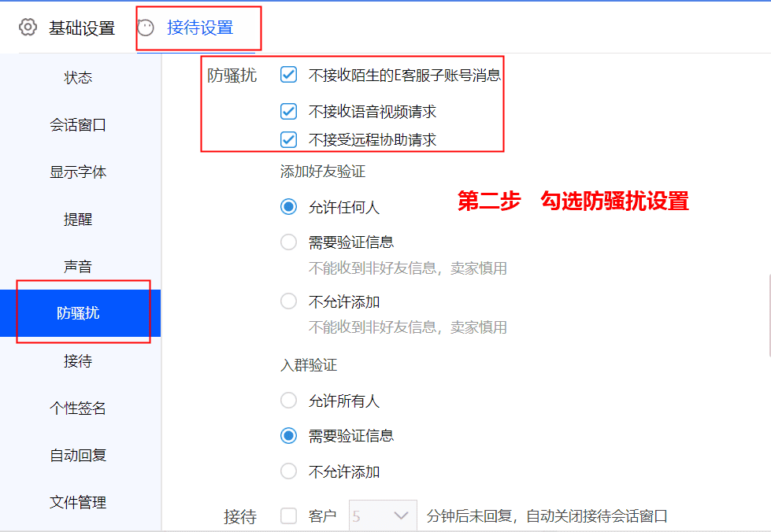Enable the 客户 timeout checkbox
771x532 pixels.
[x=288, y=515]
